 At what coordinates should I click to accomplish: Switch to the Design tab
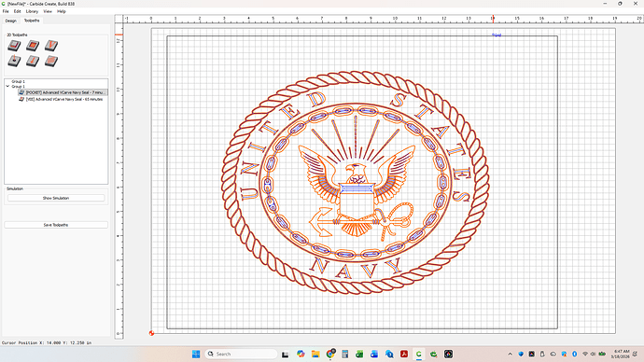click(x=10, y=21)
